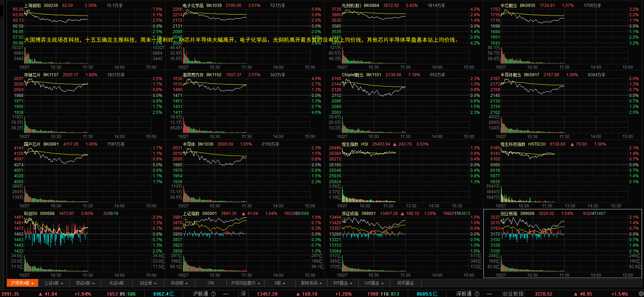644x297 pixels.
Task: Click the 创业板指 label in status bar
Action: click(513, 294)
